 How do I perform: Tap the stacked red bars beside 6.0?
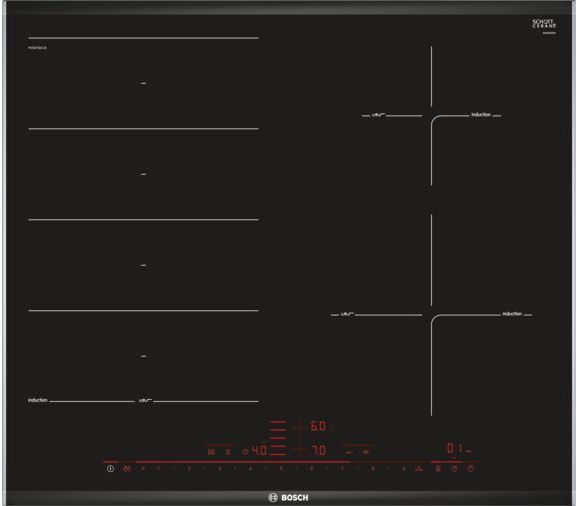pos(278,430)
